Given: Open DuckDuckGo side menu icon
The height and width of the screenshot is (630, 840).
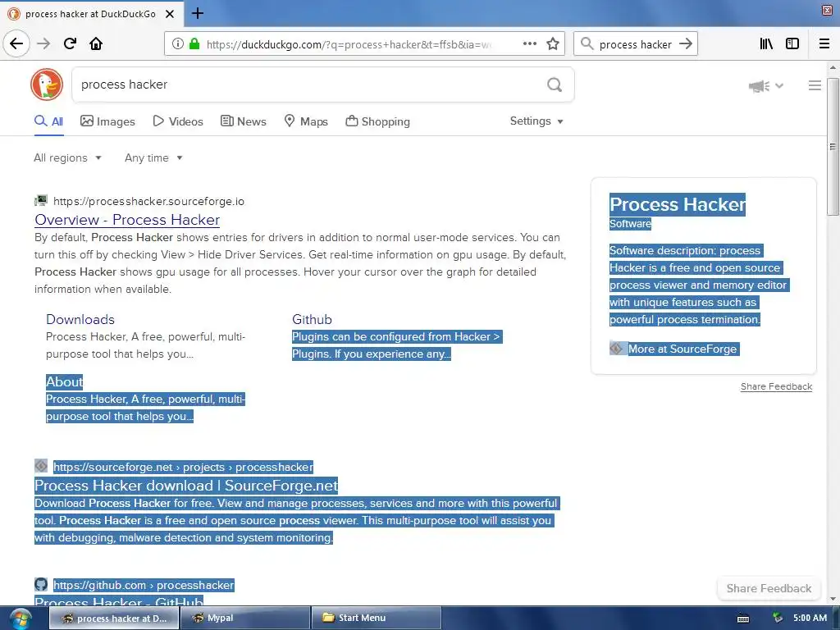Looking at the screenshot, I should tap(815, 85).
